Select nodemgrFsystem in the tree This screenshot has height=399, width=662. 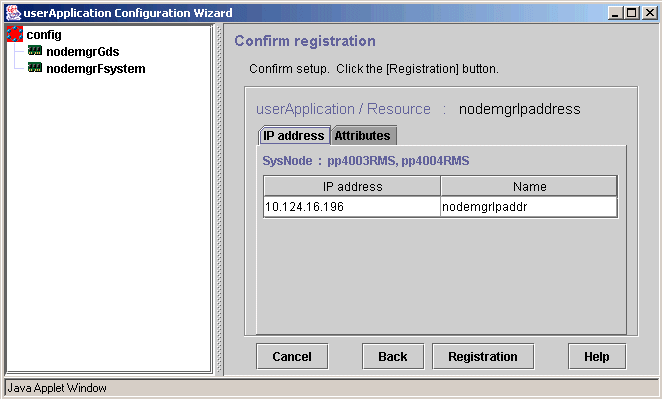click(x=96, y=68)
